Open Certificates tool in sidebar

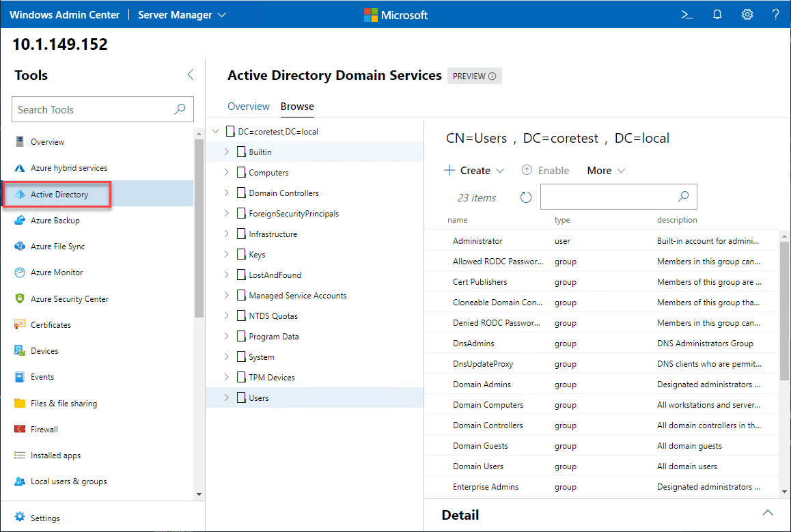point(51,325)
